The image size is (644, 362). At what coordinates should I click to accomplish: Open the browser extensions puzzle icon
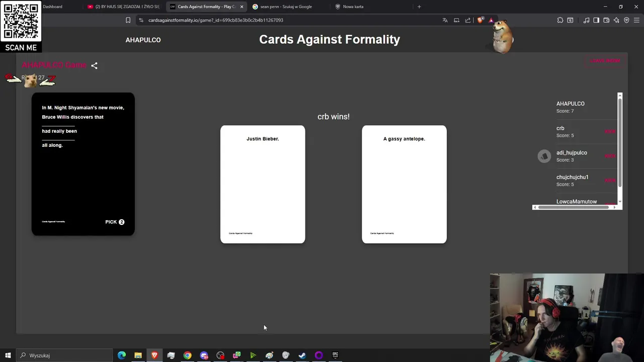click(x=560, y=20)
